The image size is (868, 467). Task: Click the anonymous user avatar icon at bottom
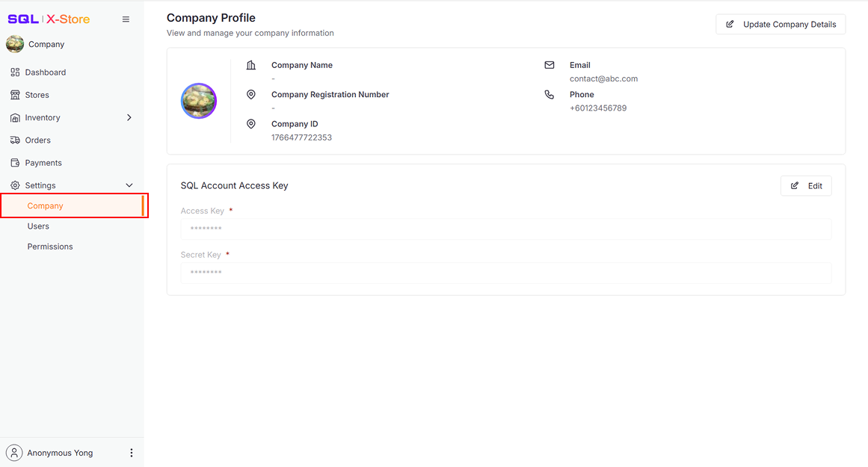[x=14, y=452]
